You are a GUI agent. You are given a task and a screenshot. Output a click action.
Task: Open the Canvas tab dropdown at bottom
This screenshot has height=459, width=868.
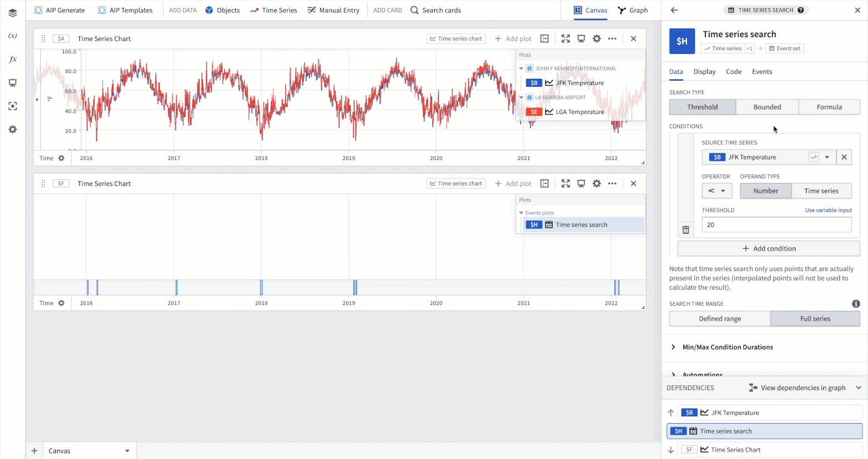point(127,451)
